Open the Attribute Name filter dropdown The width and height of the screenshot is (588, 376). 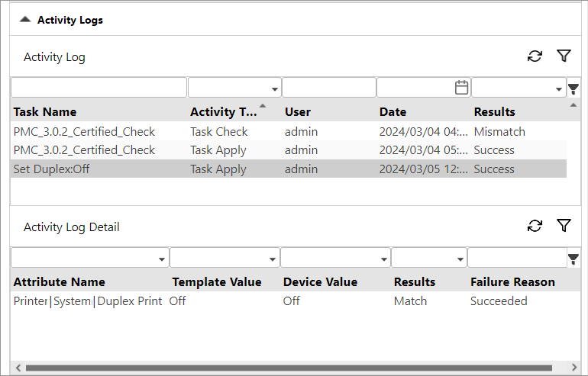tap(90, 258)
